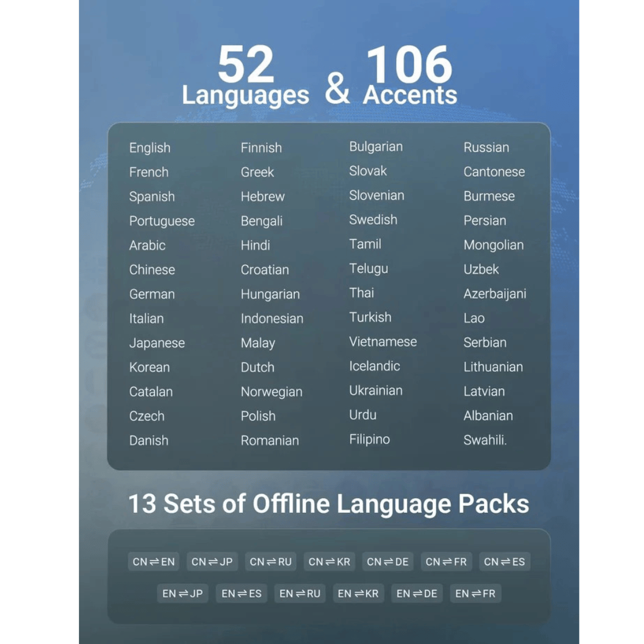Choose the CN⇌RU language pack
Image resolution: width=644 pixels, height=644 pixels.
[270, 561]
